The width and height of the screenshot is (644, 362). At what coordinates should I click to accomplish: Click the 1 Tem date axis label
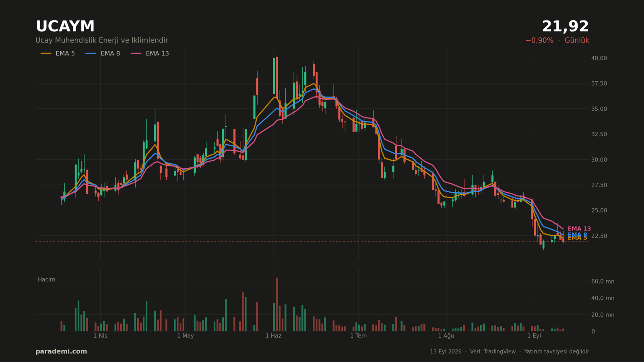[x=358, y=336]
